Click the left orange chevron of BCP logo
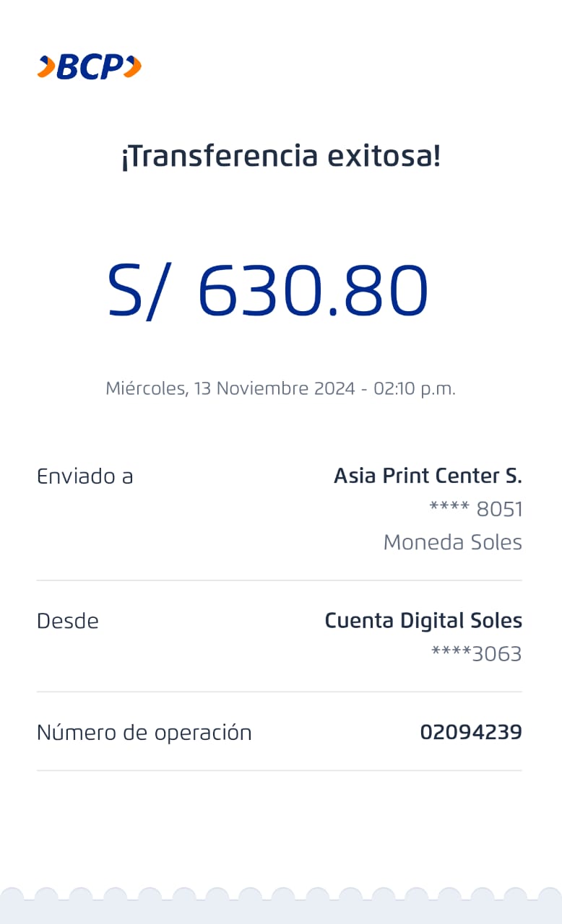The width and height of the screenshot is (562, 924). [46, 67]
